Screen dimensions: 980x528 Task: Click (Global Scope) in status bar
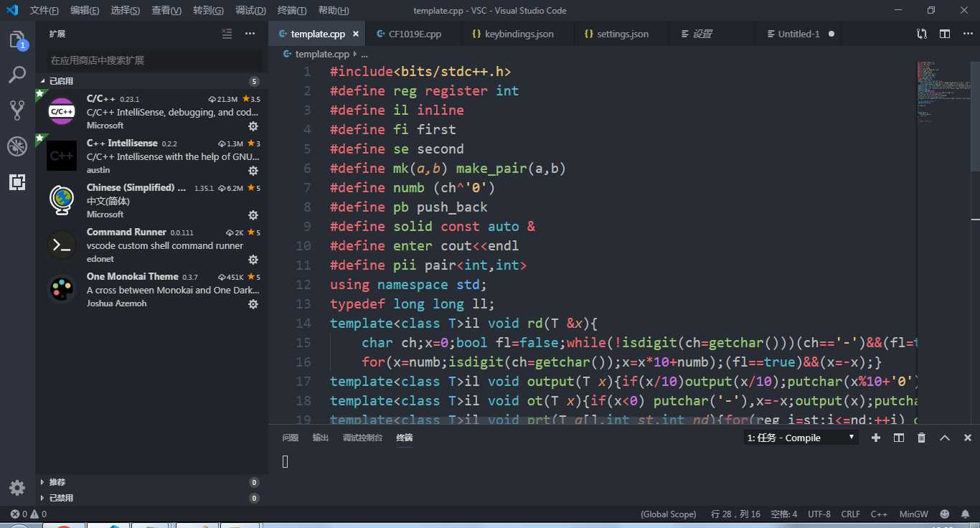click(668, 514)
